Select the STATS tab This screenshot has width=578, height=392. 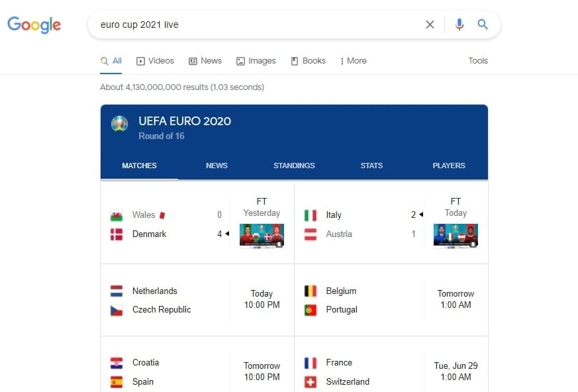point(371,166)
